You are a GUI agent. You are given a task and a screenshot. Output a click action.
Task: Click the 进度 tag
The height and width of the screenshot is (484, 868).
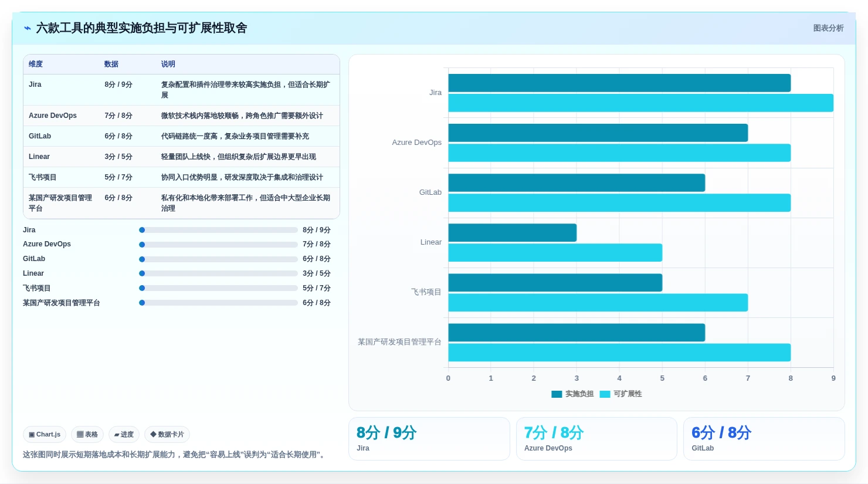[x=124, y=435]
